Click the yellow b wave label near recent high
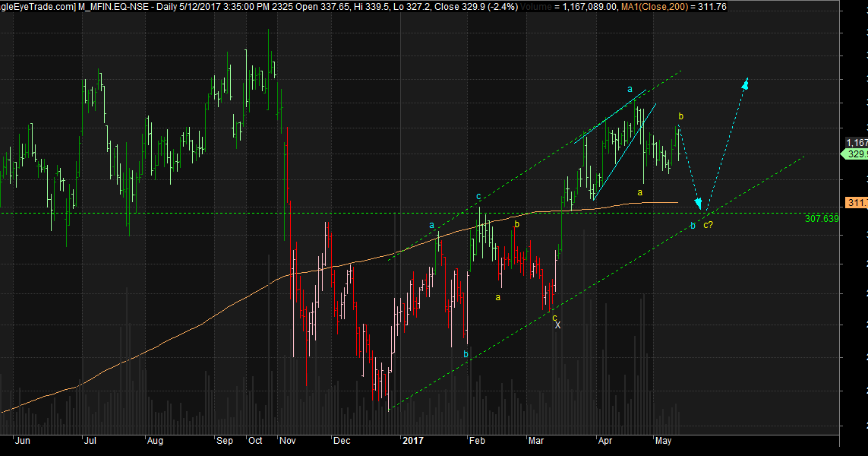868x456 pixels. (681, 117)
